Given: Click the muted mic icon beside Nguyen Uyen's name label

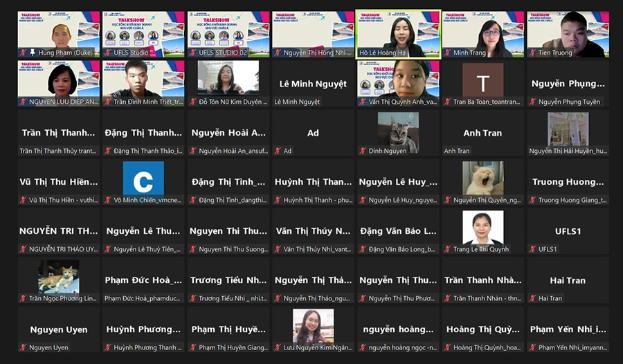Looking at the screenshot, I should [x=24, y=347].
